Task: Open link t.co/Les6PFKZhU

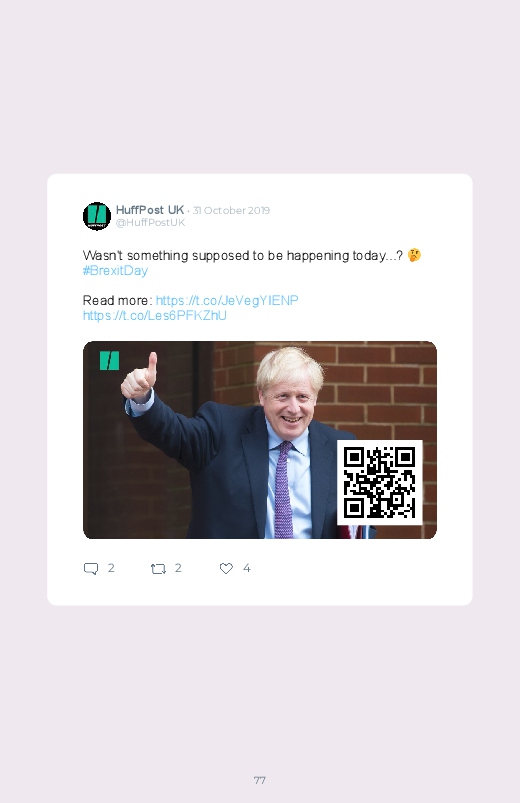Action: (155, 315)
